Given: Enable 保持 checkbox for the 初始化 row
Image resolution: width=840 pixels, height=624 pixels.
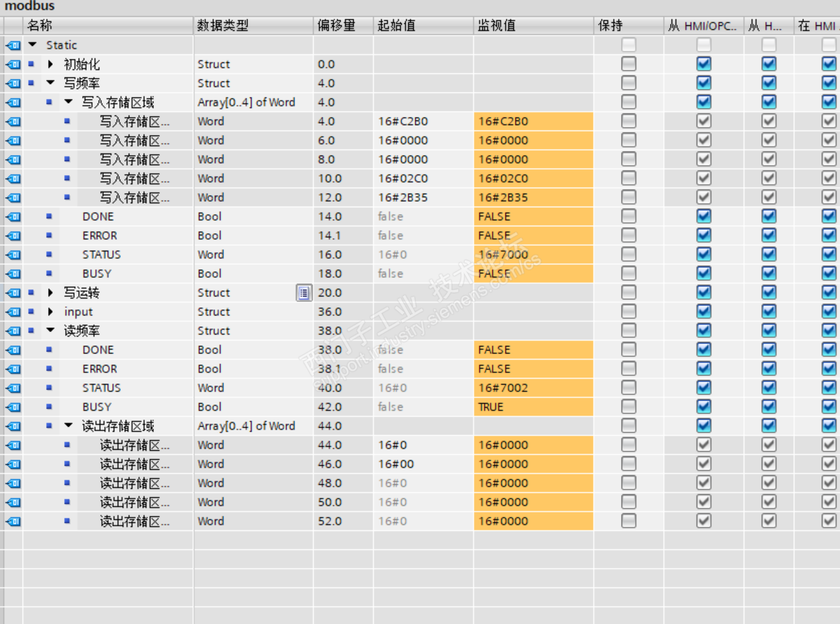Looking at the screenshot, I should (629, 64).
